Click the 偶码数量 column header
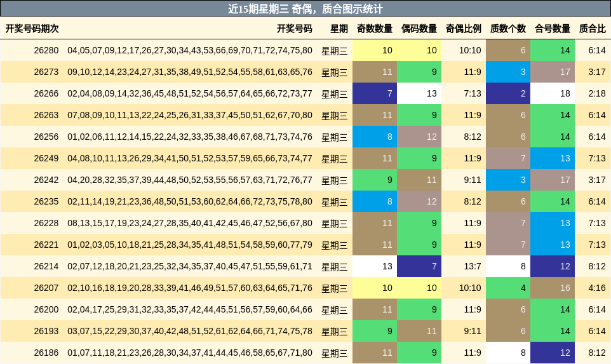 [419, 29]
